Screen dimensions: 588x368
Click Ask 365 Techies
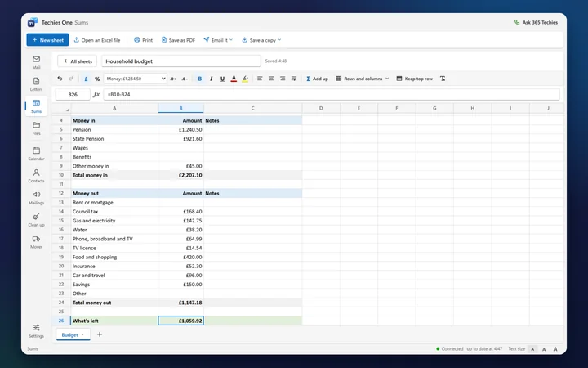point(536,23)
